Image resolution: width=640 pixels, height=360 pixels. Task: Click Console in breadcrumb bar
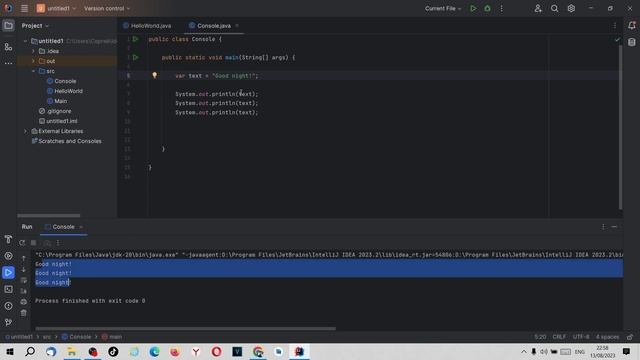click(x=76, y=337)
